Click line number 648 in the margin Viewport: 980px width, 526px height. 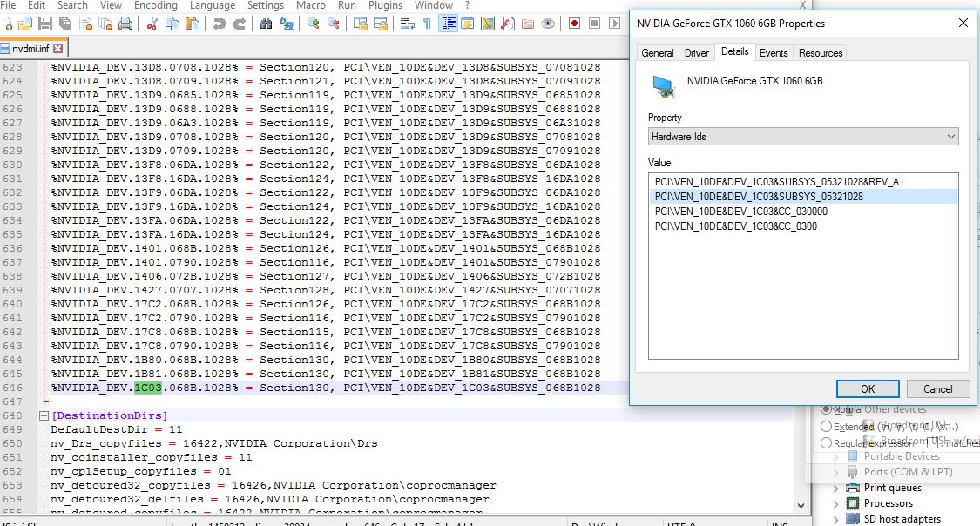12,415
